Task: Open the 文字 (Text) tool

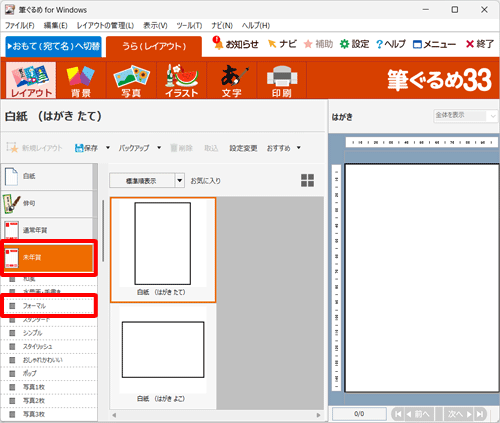Action: pyautogui.click(x=232, y=80)
